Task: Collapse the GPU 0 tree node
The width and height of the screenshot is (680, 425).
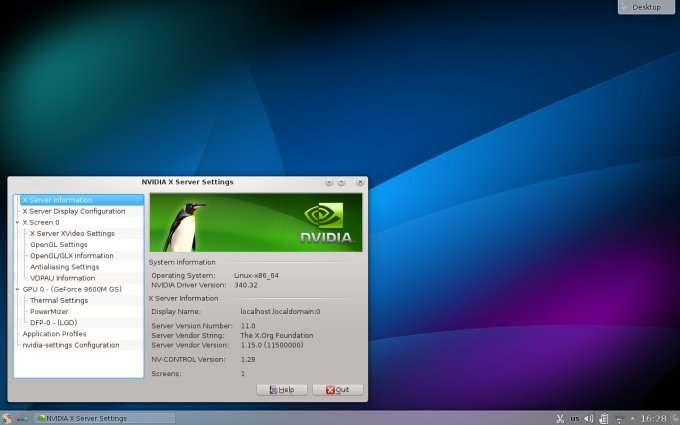Action: [17, 289]
